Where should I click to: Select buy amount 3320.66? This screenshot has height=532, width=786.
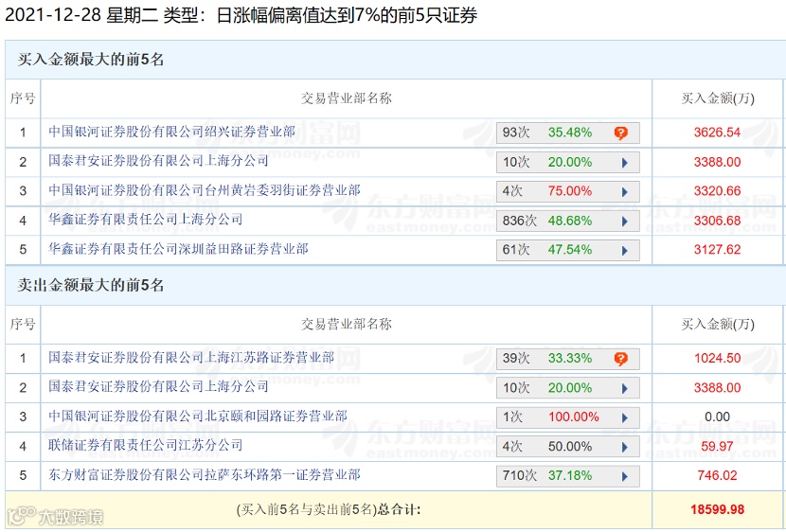click(717, 191)
